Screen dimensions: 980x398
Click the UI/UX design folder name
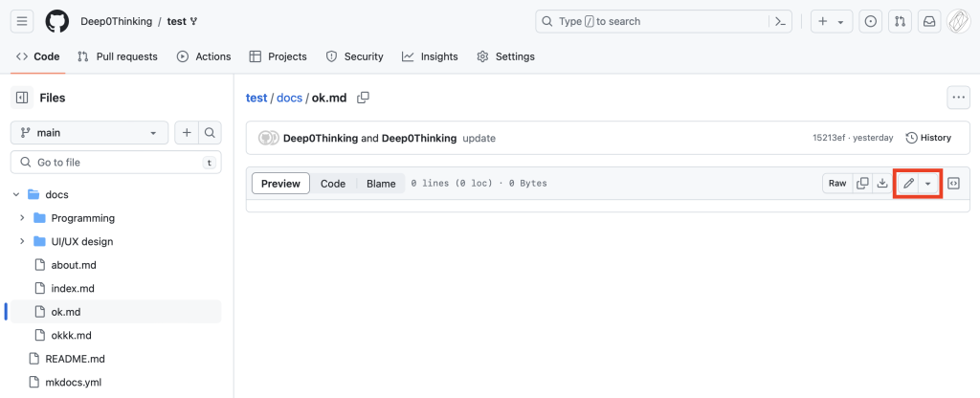coord(82,241)
